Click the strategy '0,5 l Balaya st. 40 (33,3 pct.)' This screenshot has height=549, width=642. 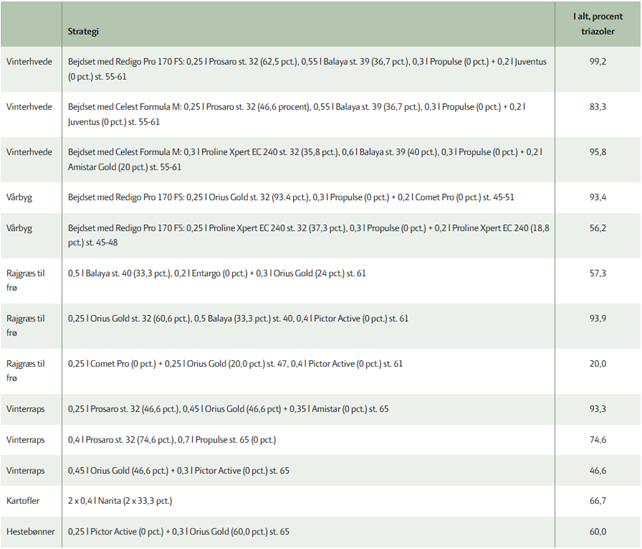217,273
